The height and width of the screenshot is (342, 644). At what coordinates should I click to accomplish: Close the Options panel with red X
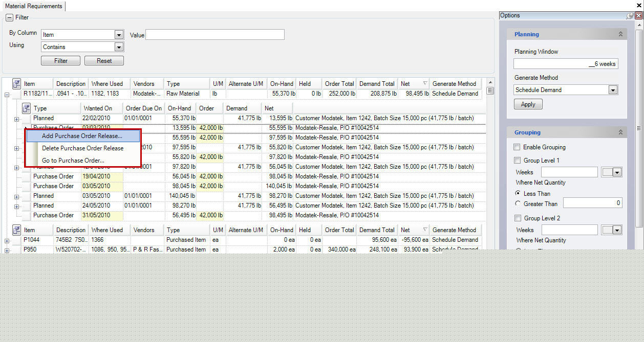638,16
